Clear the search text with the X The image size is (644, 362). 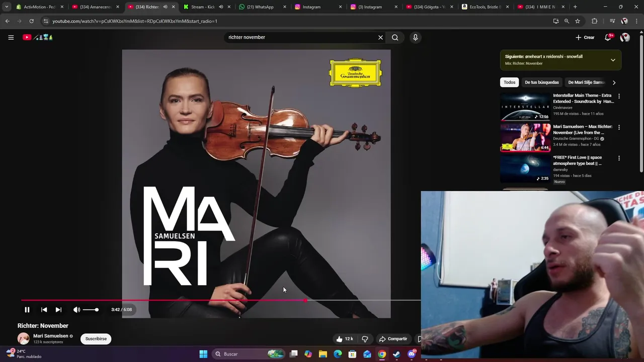click(380, 37)
